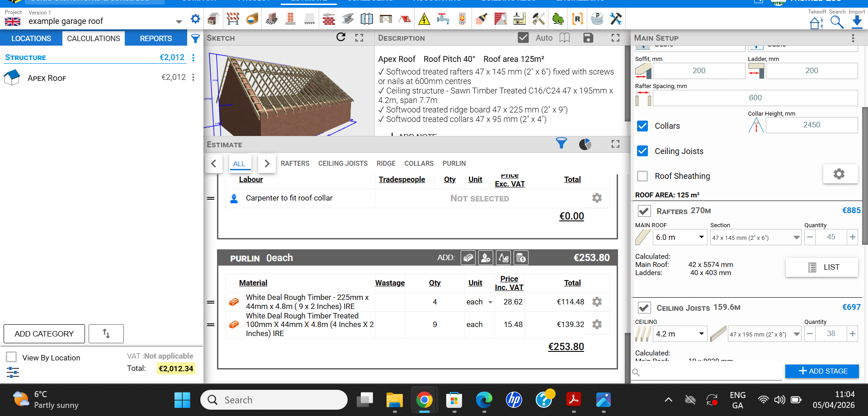Add plant equipment to the Purlin category

click(503, 257)
